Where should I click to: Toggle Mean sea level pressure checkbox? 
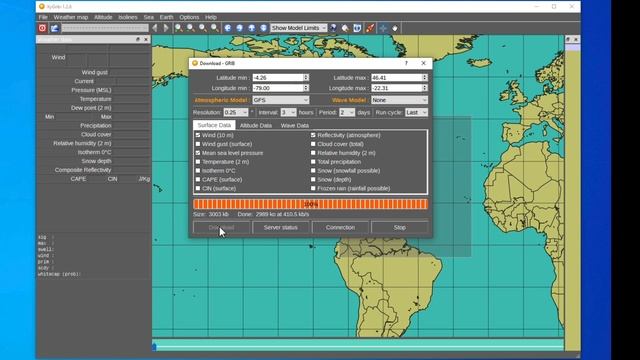pos(198,153)
